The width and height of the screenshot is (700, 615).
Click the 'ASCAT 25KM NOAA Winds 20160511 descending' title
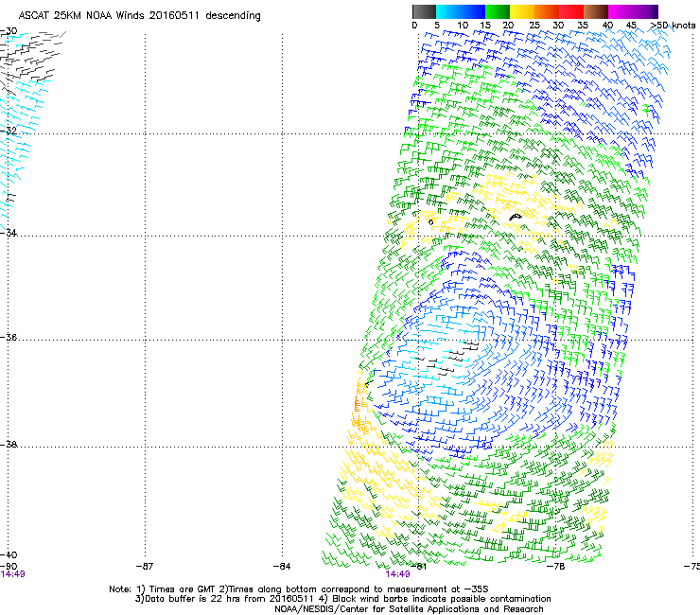(x=139, y=15)
